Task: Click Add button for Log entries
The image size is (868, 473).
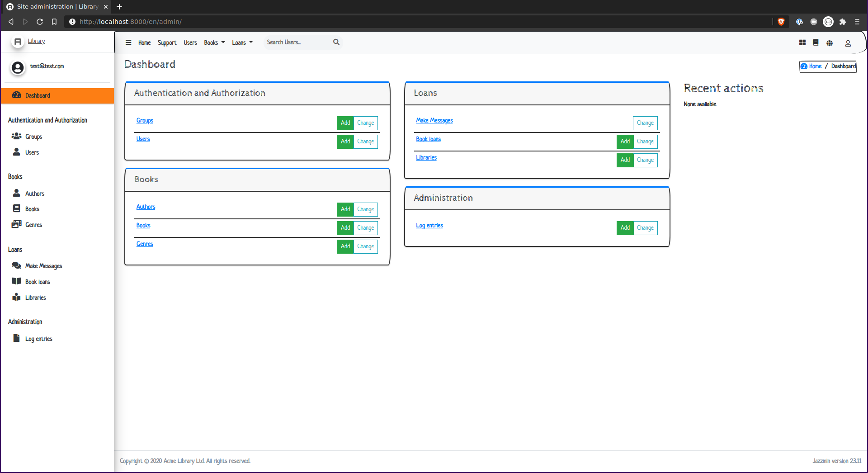Action: point(625,228)
